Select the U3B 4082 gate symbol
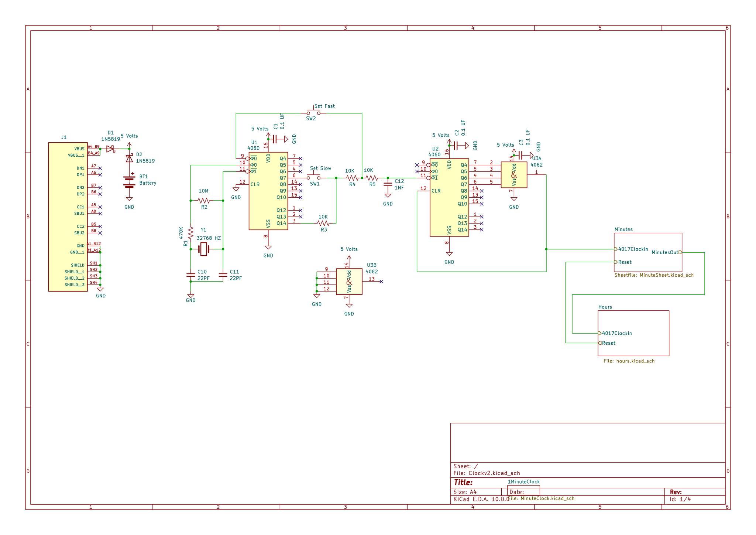 point(349,282)
